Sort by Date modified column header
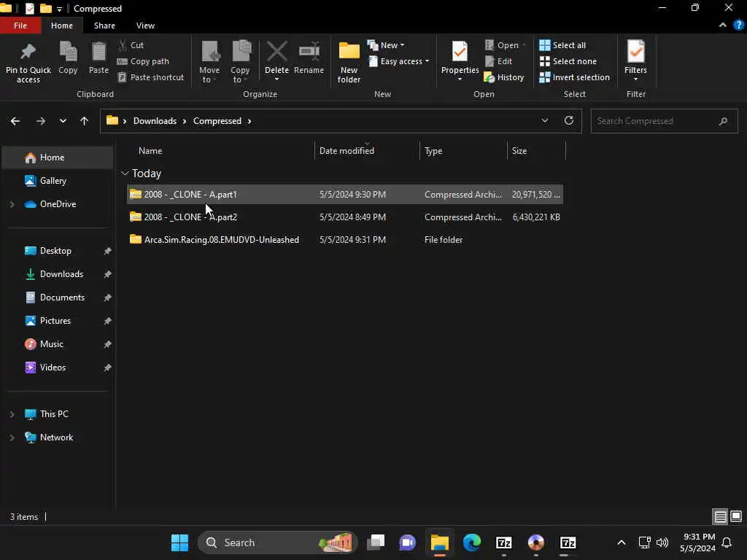 [x=347, y=151]
